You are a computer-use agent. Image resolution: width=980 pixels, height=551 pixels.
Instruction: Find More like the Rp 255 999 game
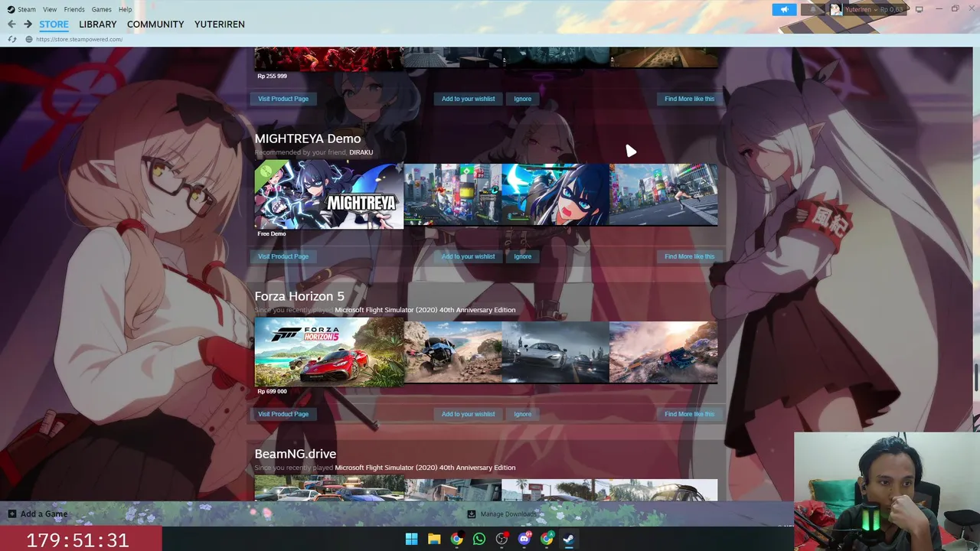pos(689,99)
